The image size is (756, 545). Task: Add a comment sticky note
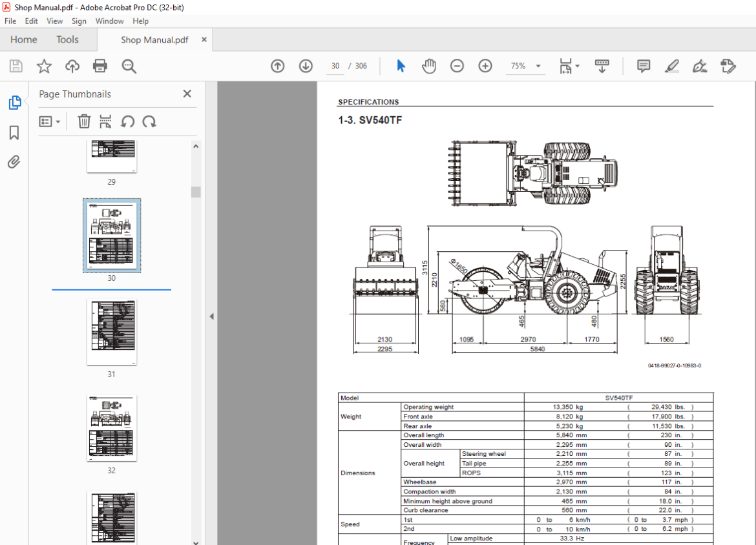click(x=644, y=66)
